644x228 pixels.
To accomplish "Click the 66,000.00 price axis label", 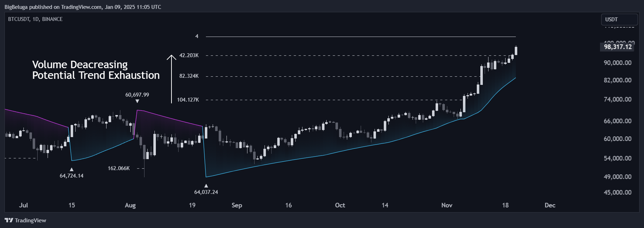I will tap(617, 121).
